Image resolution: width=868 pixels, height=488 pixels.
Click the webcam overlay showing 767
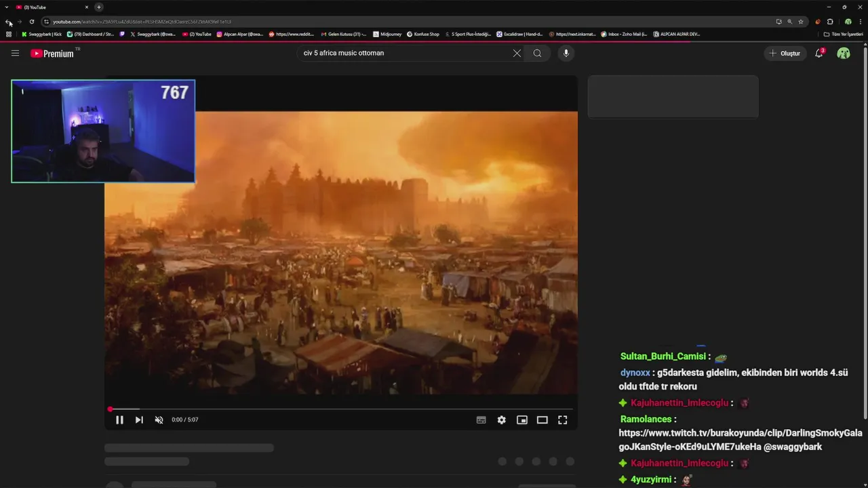[x=103, y=131]
